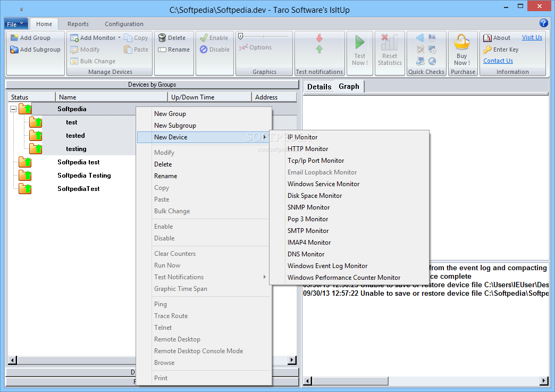Open the File menu dropdown
Viewport: 555px width, 392px height.
tap(16, 24)
